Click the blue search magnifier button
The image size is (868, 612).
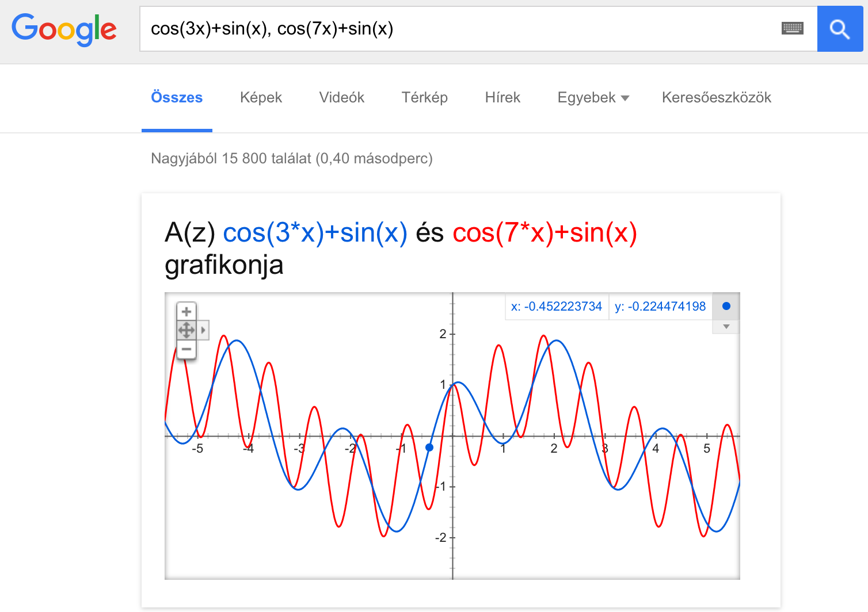click(840, 29)
